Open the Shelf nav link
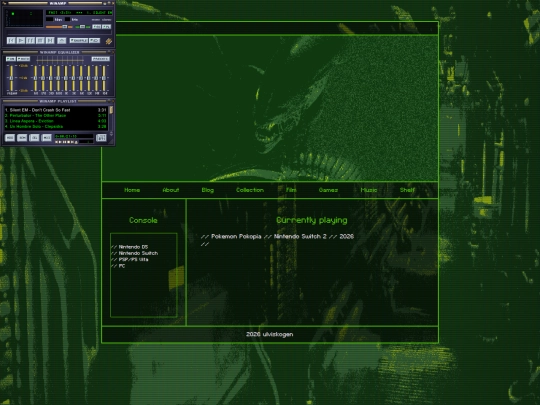540x405 pixels. [x=407, y=190]
